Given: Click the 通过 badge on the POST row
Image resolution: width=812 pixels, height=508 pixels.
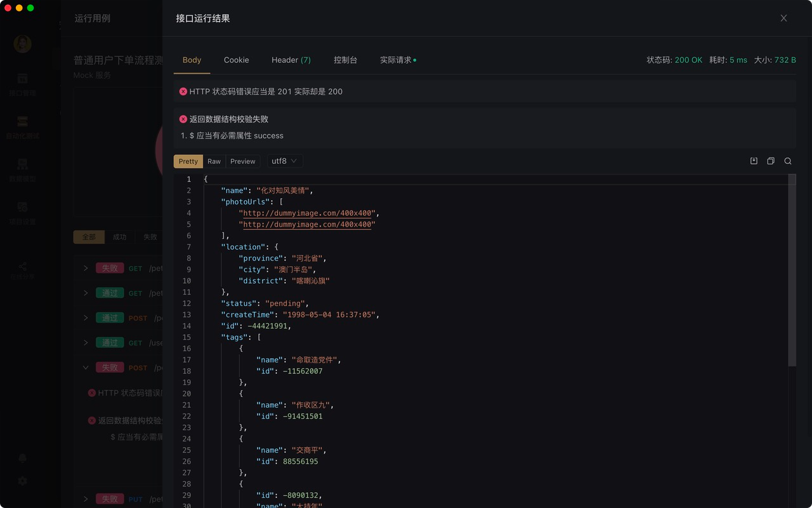Looking at the screenshot, I should 110,317.
